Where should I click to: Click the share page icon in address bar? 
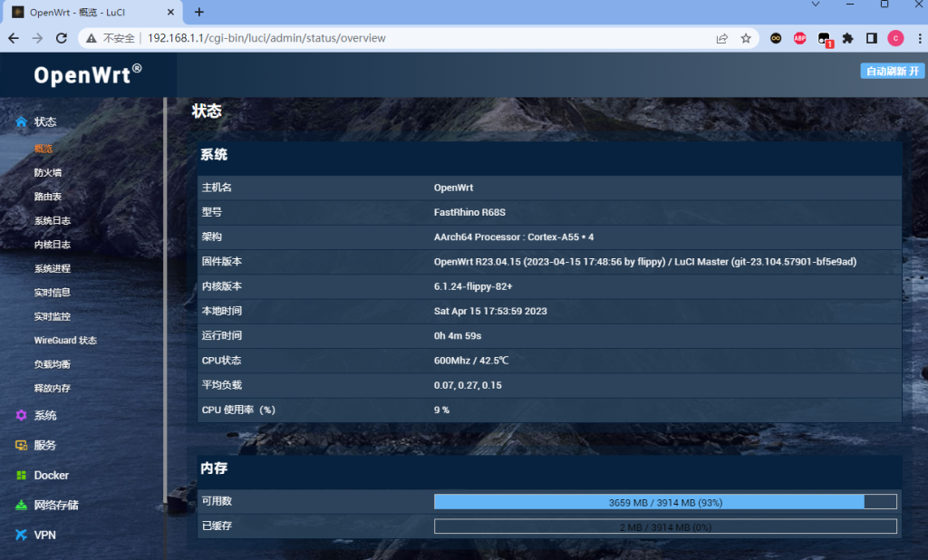click(x=722, y=38)
